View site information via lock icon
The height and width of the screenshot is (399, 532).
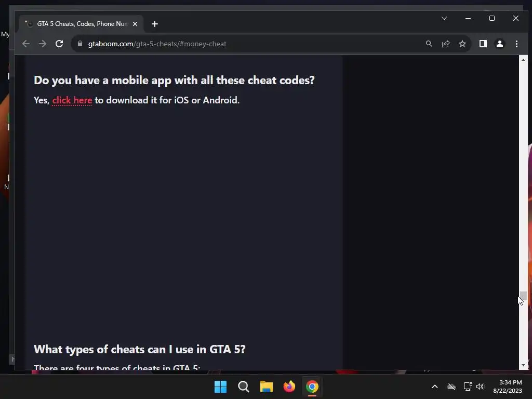(x=80, y=44)
